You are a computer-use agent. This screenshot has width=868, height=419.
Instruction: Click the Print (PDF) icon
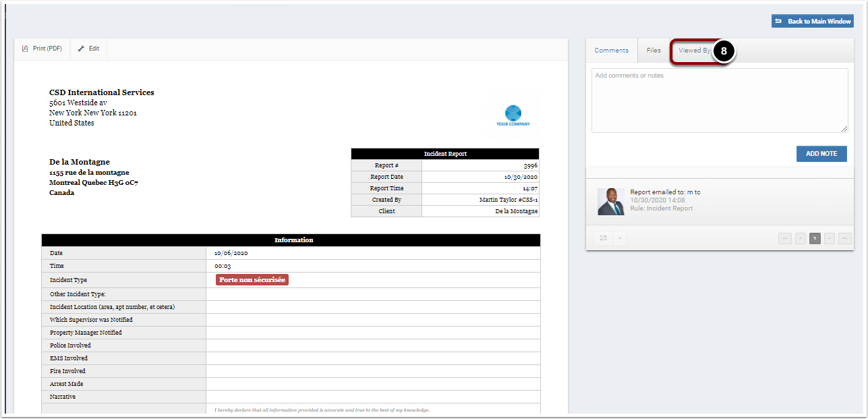(25, 49)
